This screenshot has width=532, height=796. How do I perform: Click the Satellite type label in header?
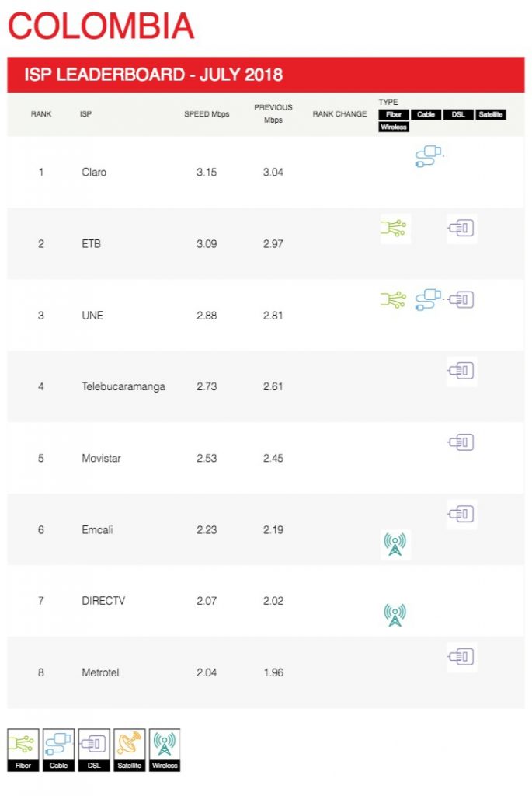click(x=490, y=114)
